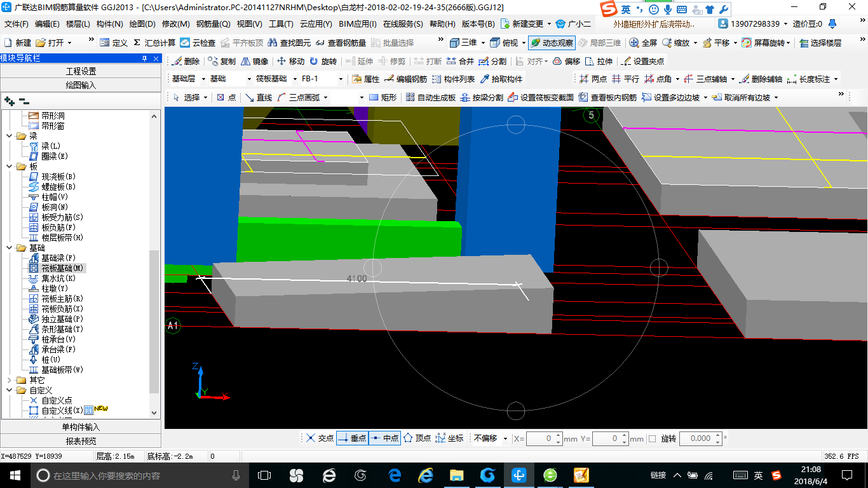Image resolution: width=868 pixels, height=488 pixels.
Task: Activate 拾取构件 pick component tool
Action: click(x=501, y=79)
